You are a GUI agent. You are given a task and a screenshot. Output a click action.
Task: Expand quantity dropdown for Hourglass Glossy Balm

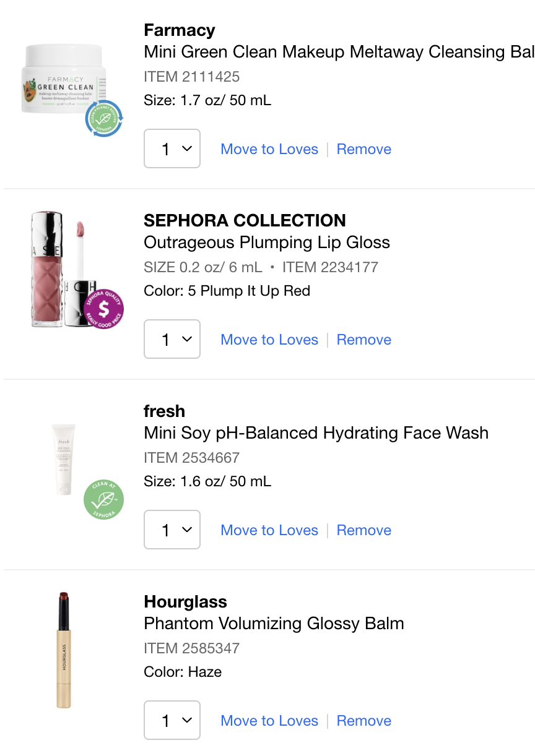coord(172,720)
